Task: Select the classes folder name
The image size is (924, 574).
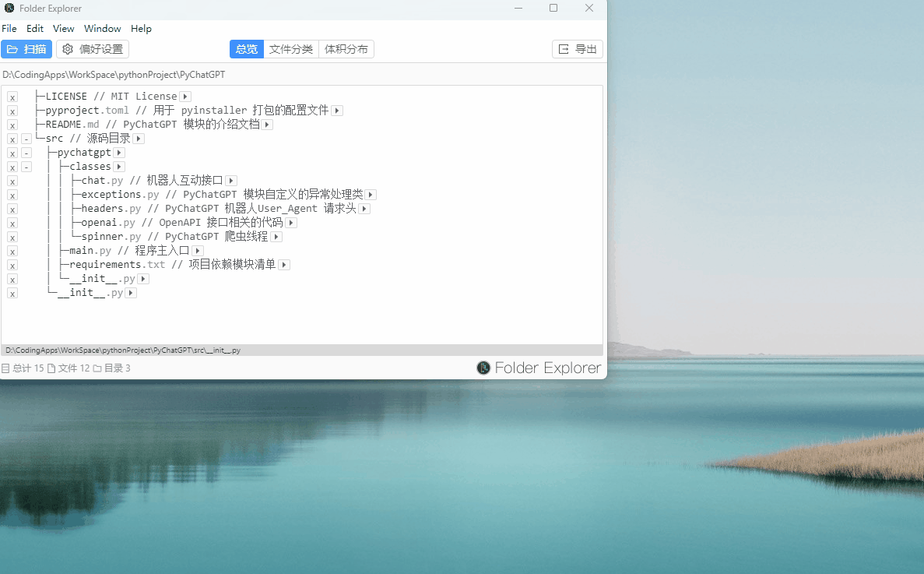Action: click(90, 167)
